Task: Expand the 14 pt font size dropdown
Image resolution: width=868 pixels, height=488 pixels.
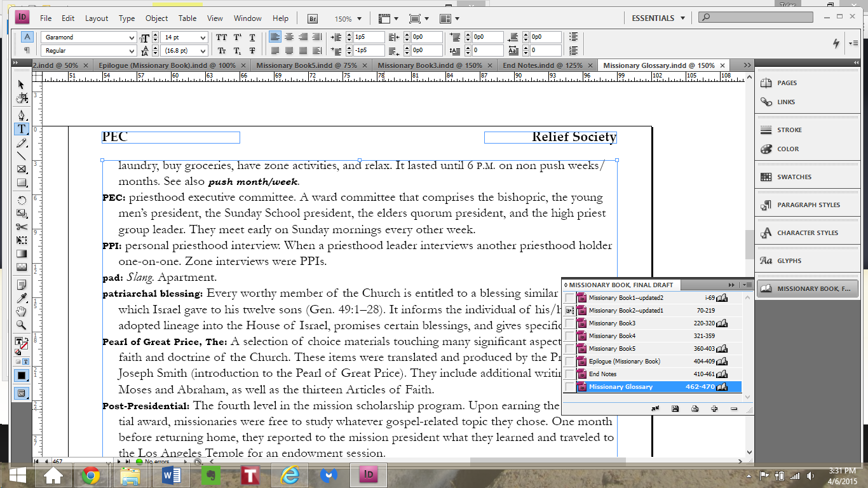Action: point(203,37)
